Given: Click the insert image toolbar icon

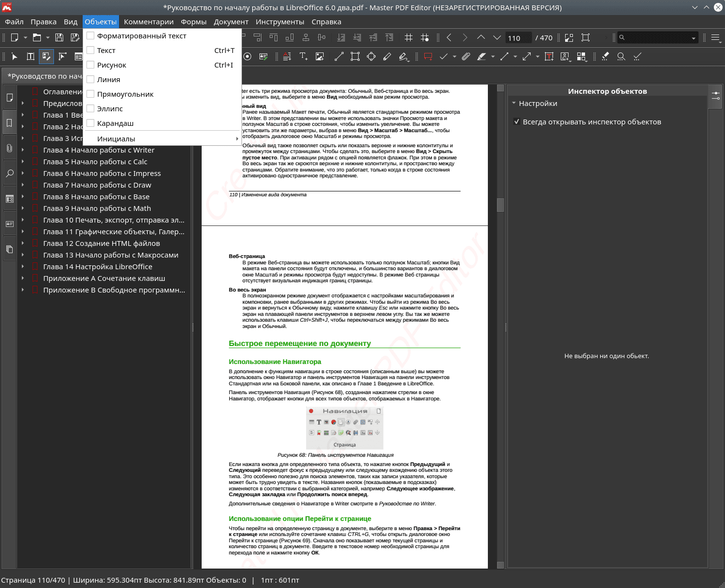Looking at the screenshot, I should tap(320, 56).
